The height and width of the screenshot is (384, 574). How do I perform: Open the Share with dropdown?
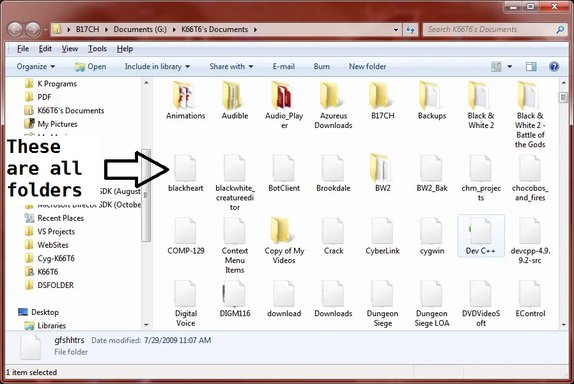[231, 67]
